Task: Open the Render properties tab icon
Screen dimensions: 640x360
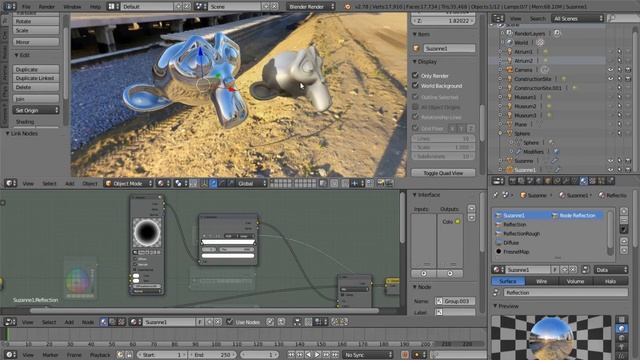Action: (512, 181)
